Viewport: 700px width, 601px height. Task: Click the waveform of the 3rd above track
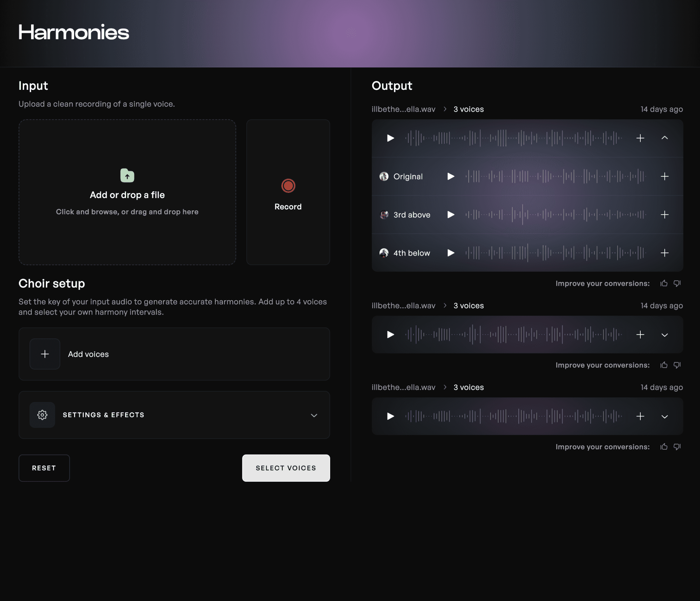tap(556, 214)
